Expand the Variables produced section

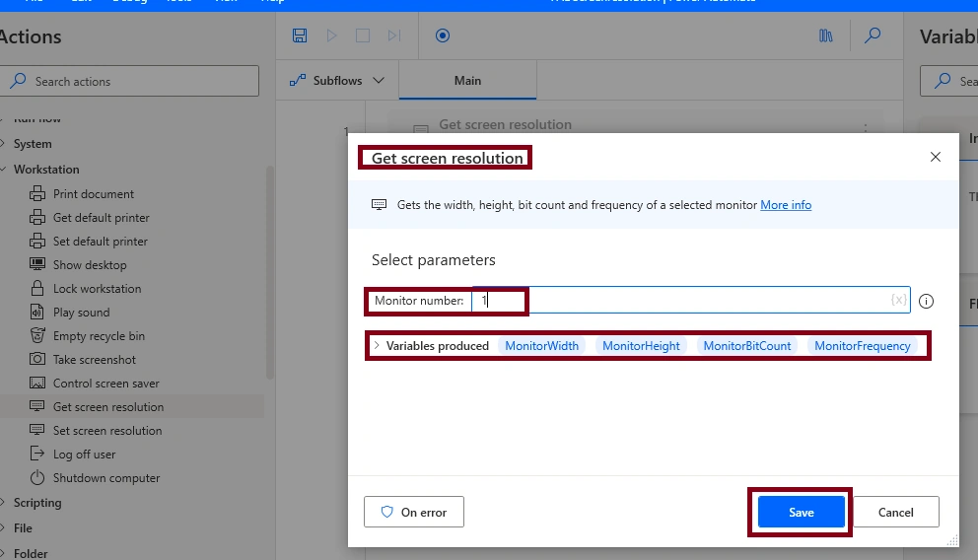tap(377, 345)
